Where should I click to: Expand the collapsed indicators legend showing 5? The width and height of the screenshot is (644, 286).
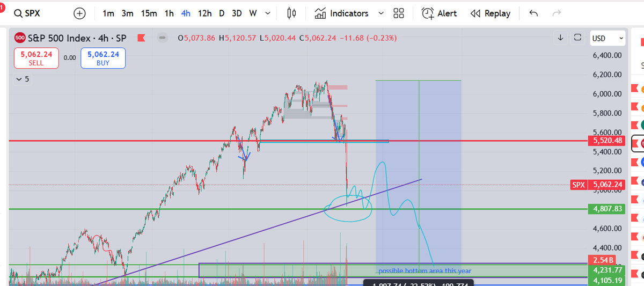(23, 79)
